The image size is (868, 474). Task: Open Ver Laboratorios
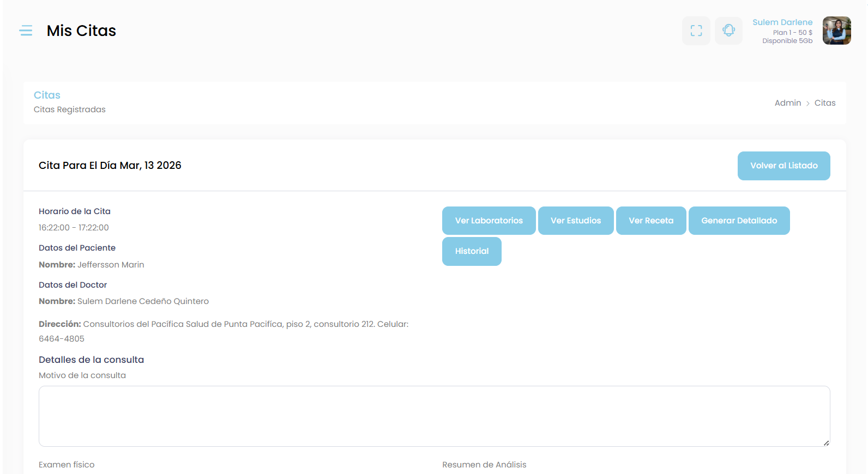[x=489, y=221]
